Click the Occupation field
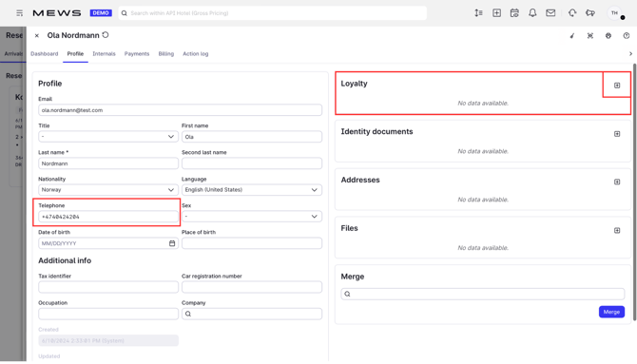The width and height of the screenshot is (637, 364). tap(108, 314)
